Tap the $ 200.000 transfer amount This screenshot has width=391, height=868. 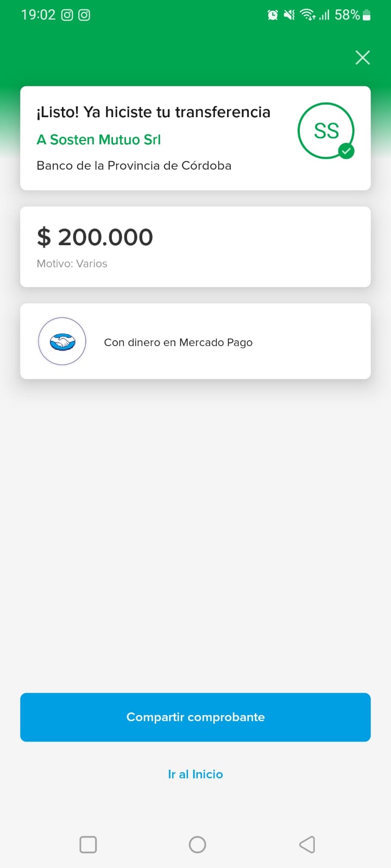coord(95,237)
